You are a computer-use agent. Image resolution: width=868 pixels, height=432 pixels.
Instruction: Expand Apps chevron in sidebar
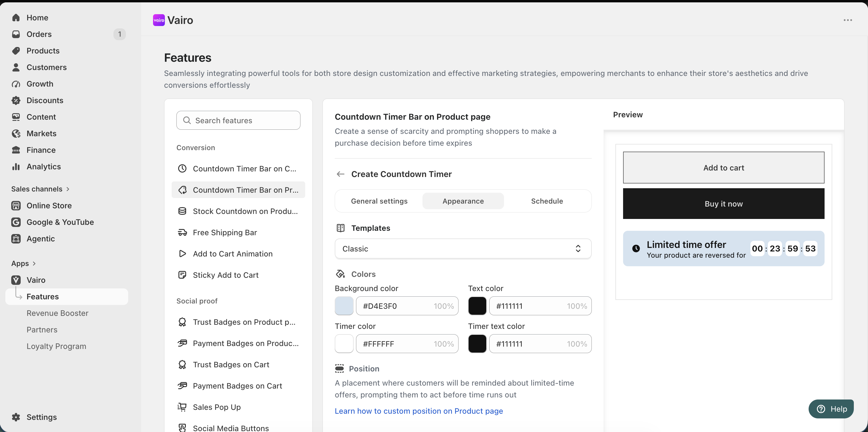click(34, 263)
